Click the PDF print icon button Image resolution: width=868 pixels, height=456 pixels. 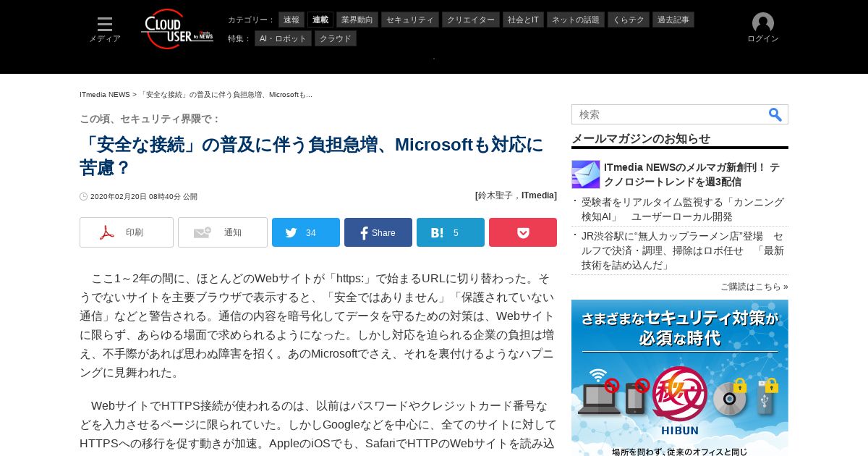click(127, 232)
